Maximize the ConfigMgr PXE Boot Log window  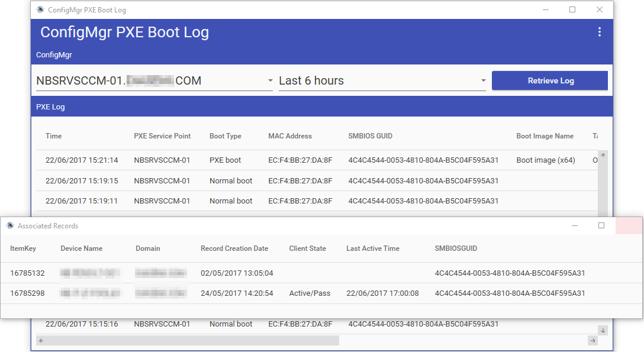pyautogui.click(x=572, y=9)
